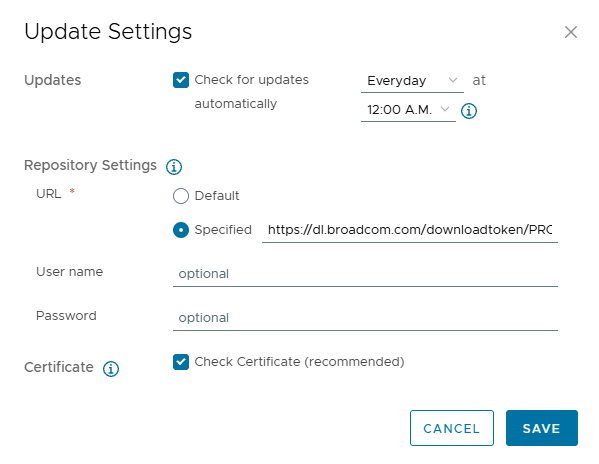This screenshot has height=464, width=599.
Task: Focus the specified repository URL field
Action: click(x=410, y=230)
